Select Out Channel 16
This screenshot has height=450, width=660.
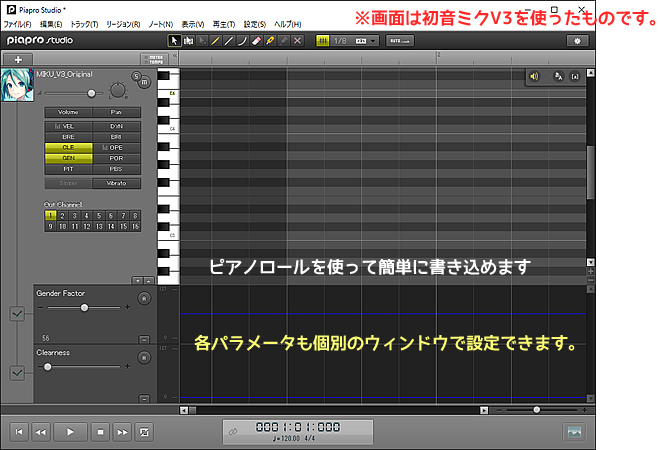pos(135,226)
